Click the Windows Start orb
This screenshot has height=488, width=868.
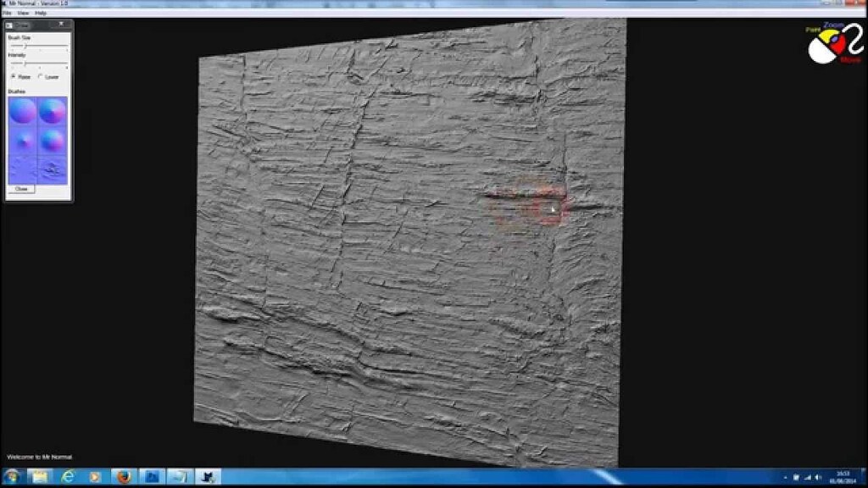tap(11, 477)
